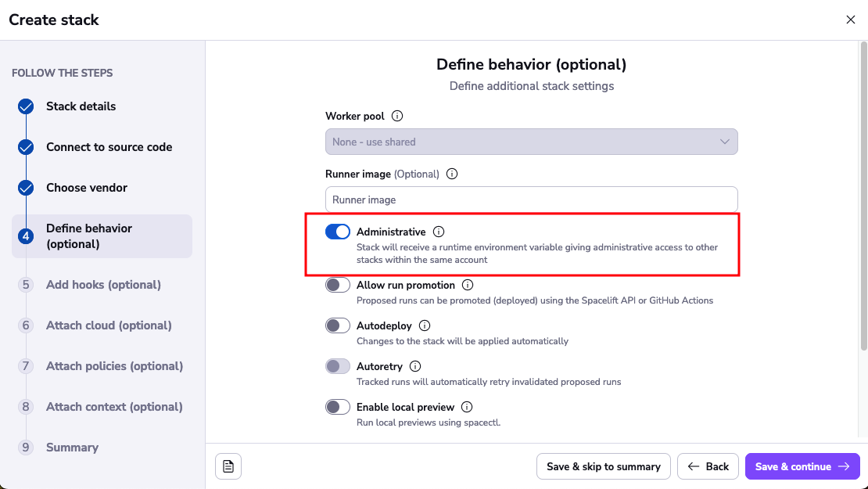
Task: Open the Worker pool dropdown
Action: click(x=531, y=142)
